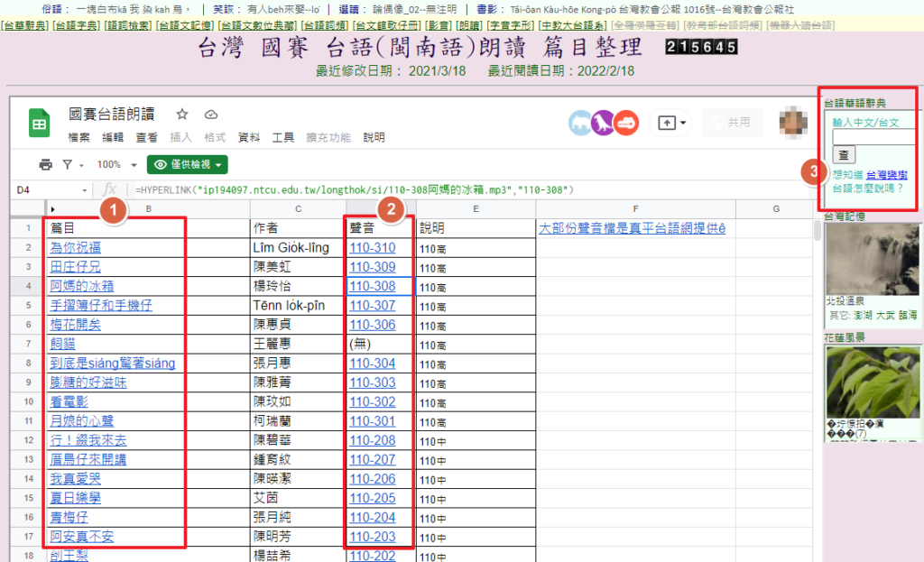Click the cloud save status icon
Screen dimensions: 924x562
tap(211, 115)
